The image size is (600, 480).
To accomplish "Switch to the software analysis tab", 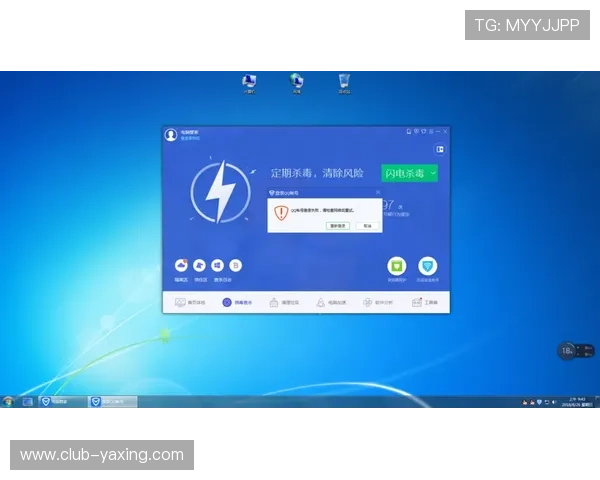I will 378,302.
